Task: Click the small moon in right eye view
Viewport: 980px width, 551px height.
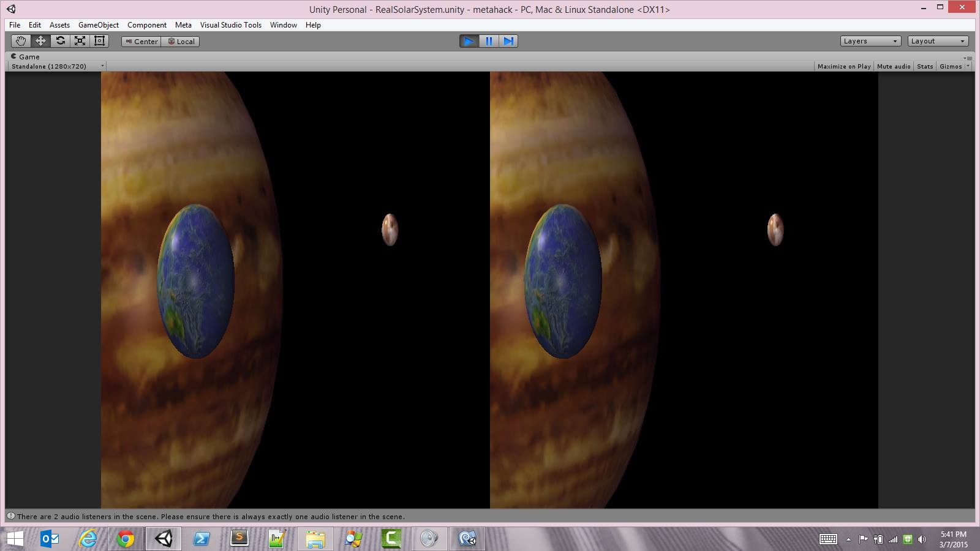Action: coord(775,230)
